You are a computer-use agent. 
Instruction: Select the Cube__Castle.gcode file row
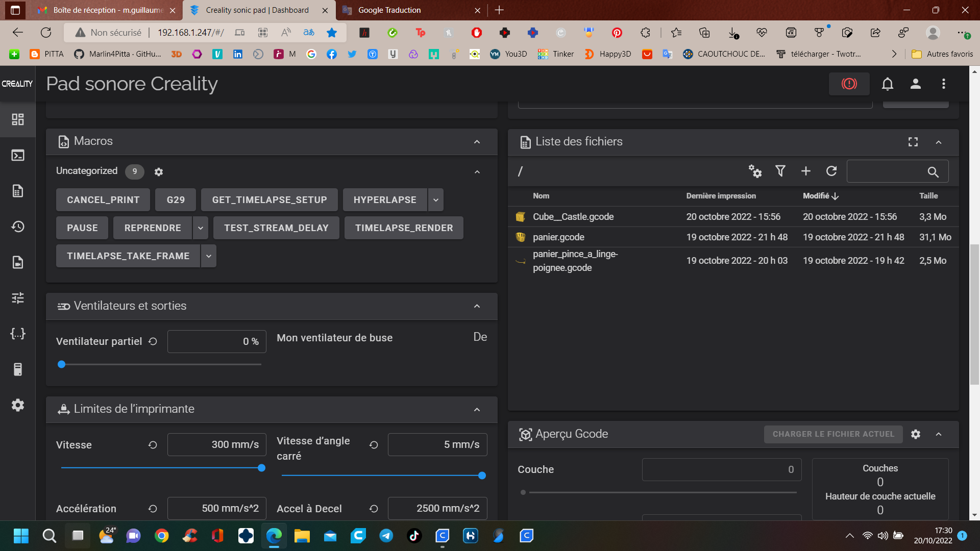coord(573,217)
